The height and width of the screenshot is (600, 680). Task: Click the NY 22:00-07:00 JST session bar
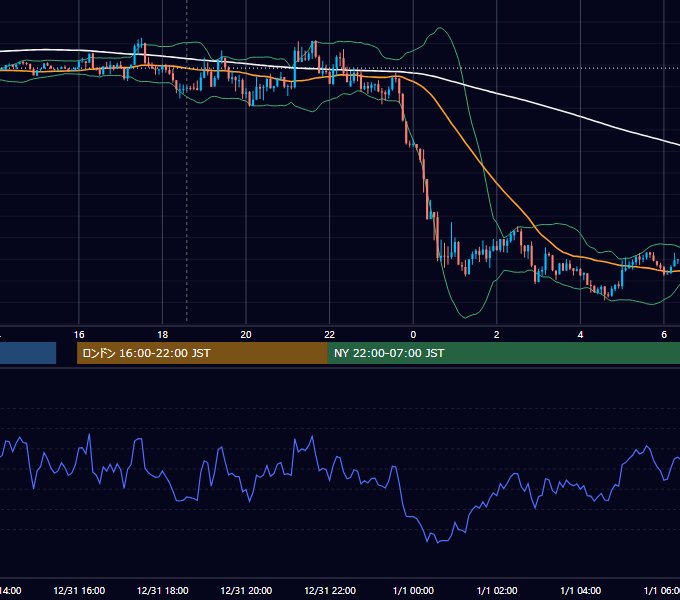coord(503,353)
